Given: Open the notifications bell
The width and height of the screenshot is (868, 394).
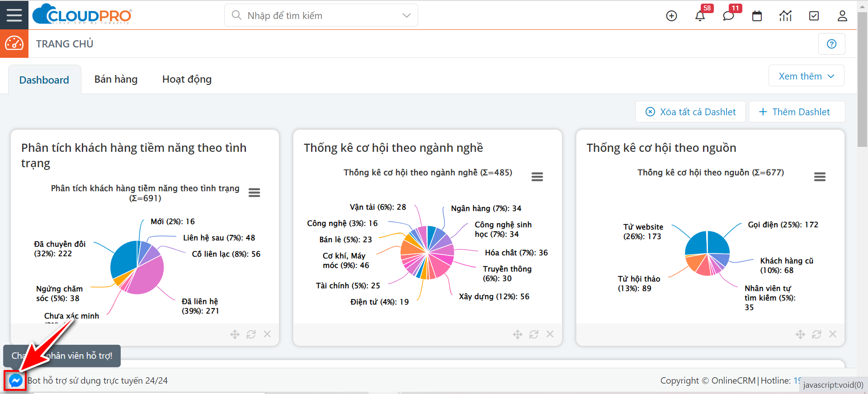Looking at the screenshot, I should click(x=700, y=16).
